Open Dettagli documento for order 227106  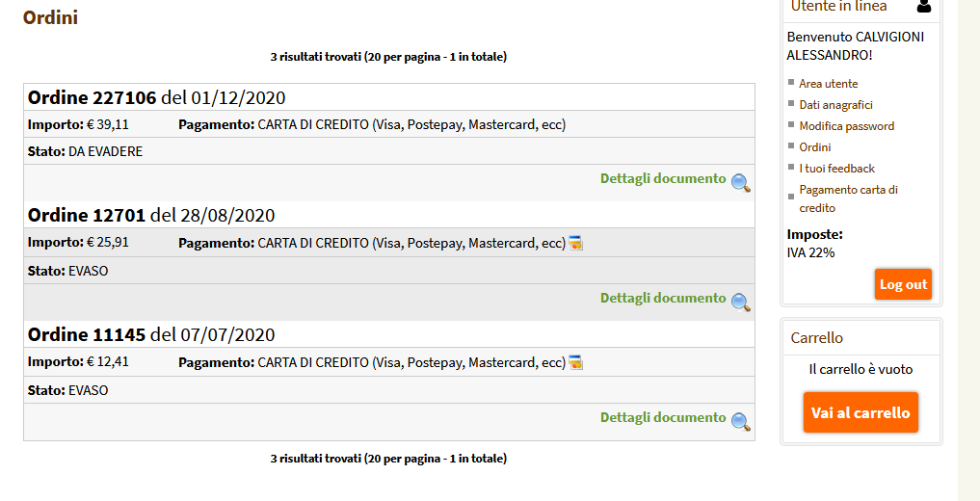click(x=663, y=178)
